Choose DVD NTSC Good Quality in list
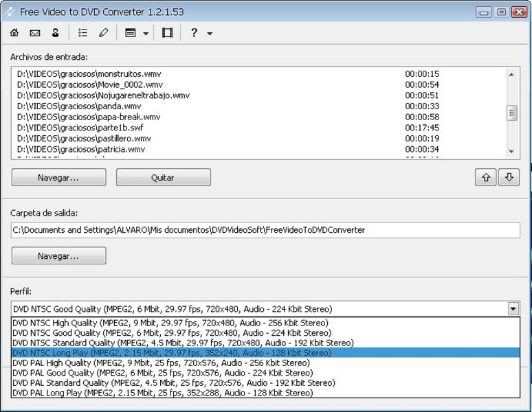 265,333
